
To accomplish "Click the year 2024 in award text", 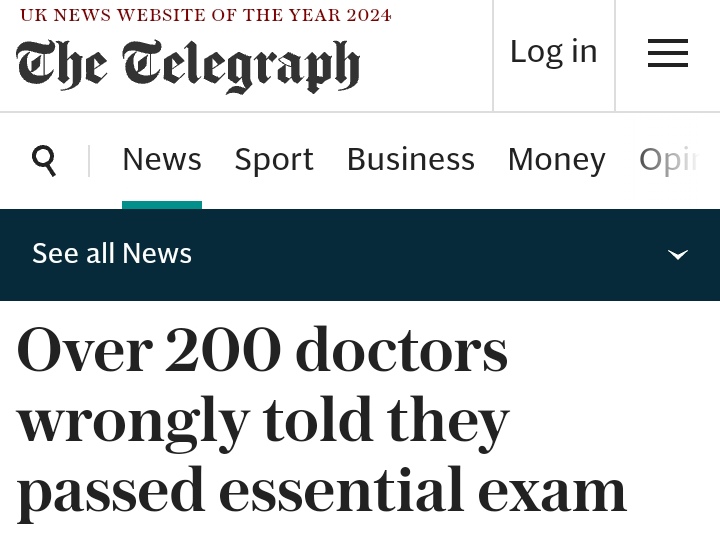I will pos(366,15).
